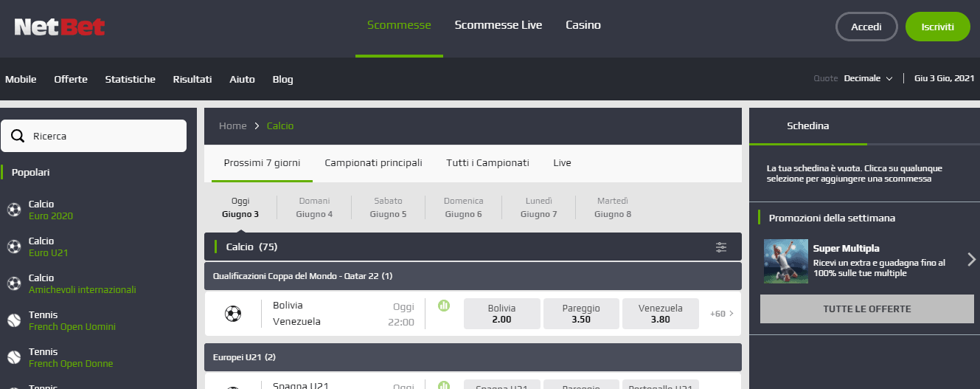This screenshot has width=980, height=389.
Task: Select day Lunedì Giugno 7
Action: 538,207
